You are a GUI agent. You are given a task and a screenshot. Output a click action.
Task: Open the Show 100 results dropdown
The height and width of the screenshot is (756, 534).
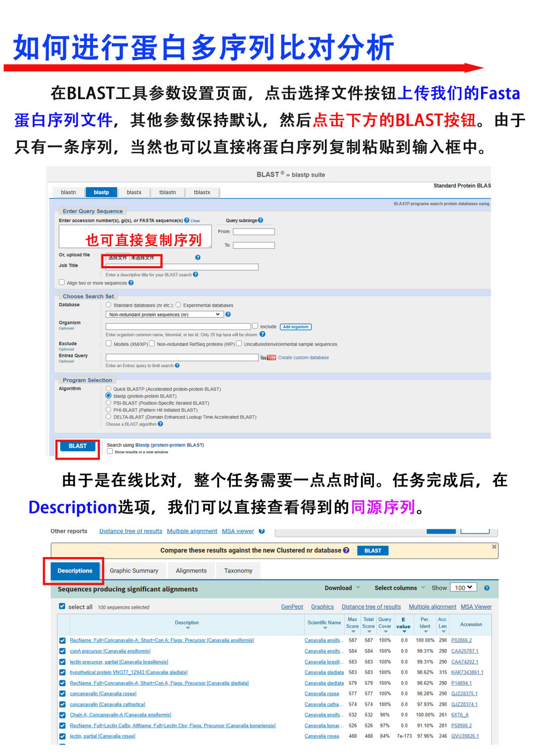coord(464,588)
